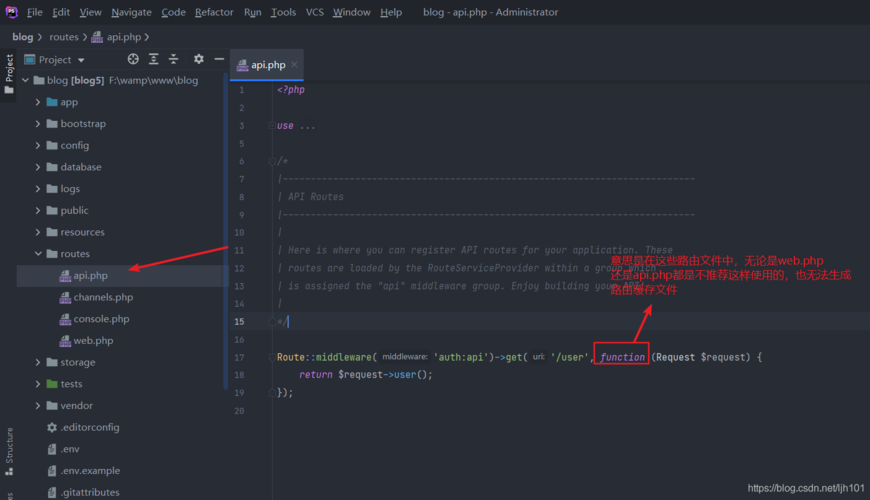Open the Project panel settings gear
870x500 pixels.
point(199,59)
